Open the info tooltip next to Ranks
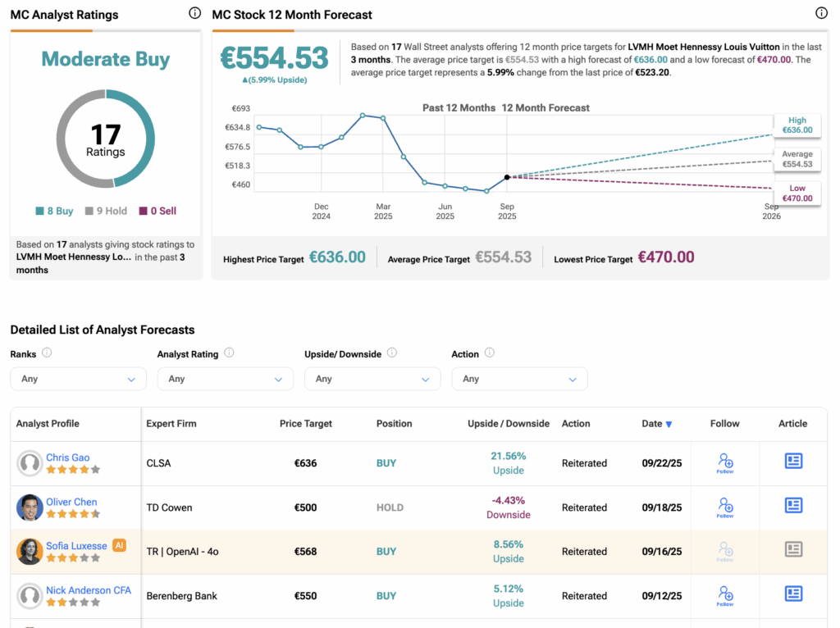Screen dimensions: 840x628 [47, 353]
